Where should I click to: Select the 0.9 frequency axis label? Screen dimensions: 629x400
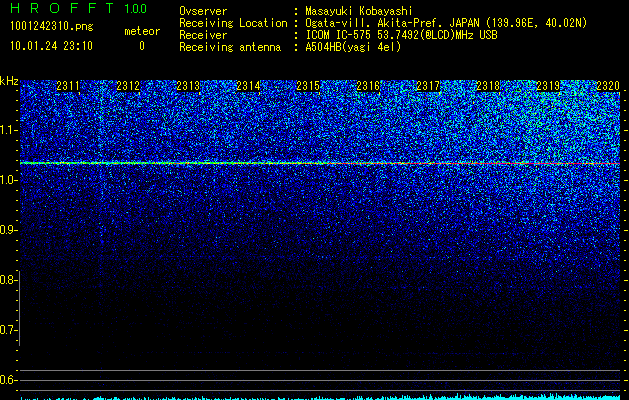coord(7,230)
